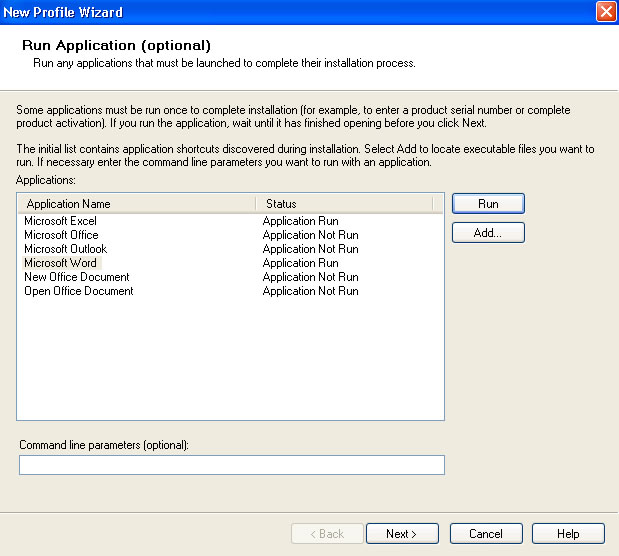Click the Status cell for Open Office Document
619x556 pixels.
click(x=310, y=291)
